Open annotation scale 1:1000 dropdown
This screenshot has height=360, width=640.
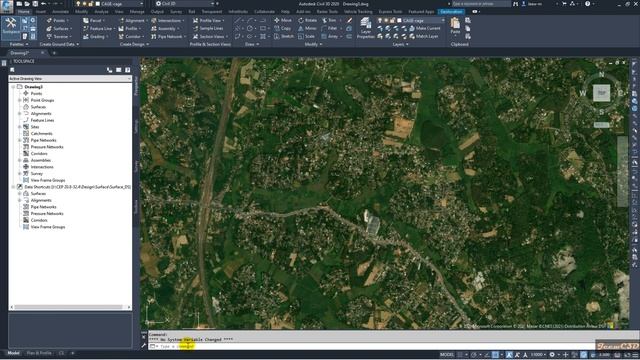[538, 355]
